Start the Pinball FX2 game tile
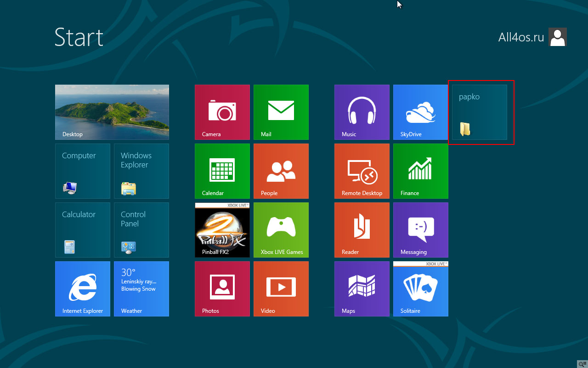Viewport: 588px width, 368px height. (222, 230)
